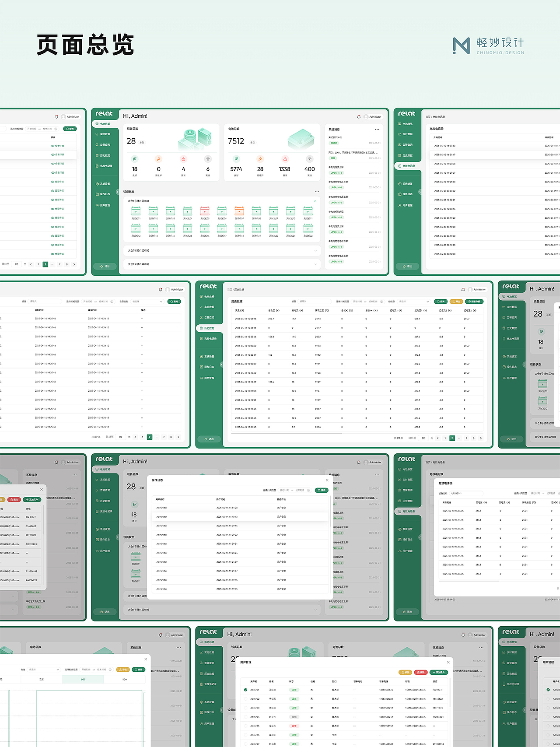Click the 离线 wifi icon above count 6

pos(208,159)
